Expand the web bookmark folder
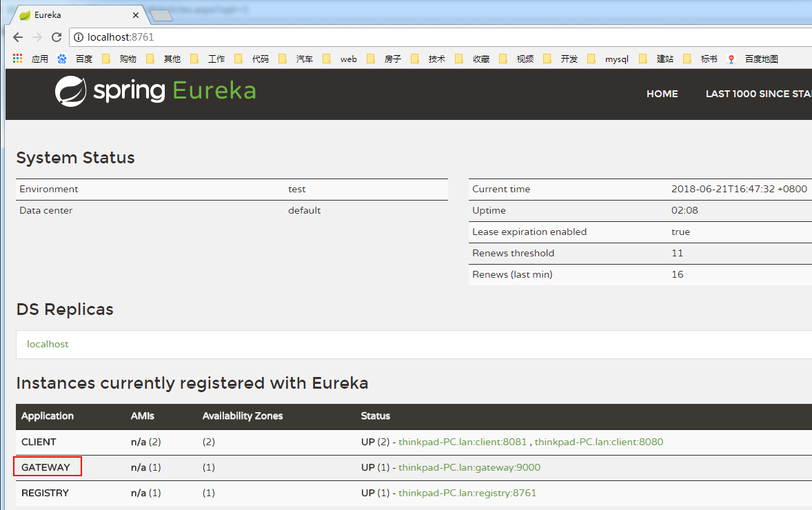The height and width of the screenshot is (510, 812). tap(341, 59)
